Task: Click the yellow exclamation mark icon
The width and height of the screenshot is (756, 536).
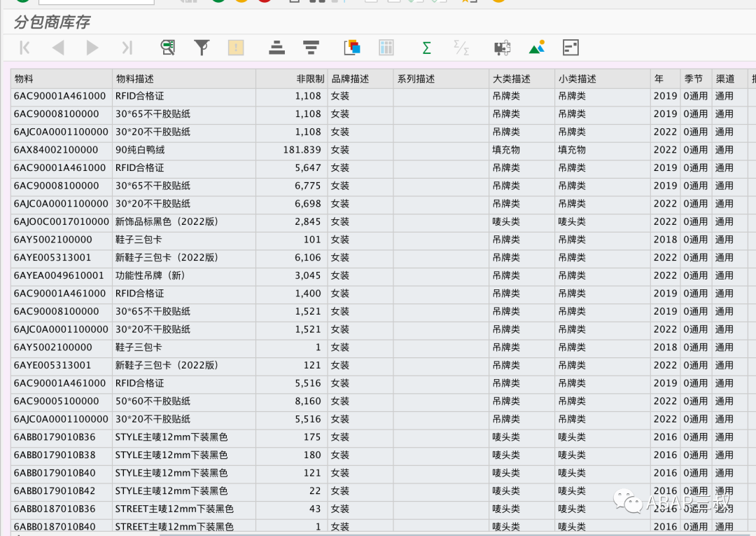Action: (x=236, y=48)
